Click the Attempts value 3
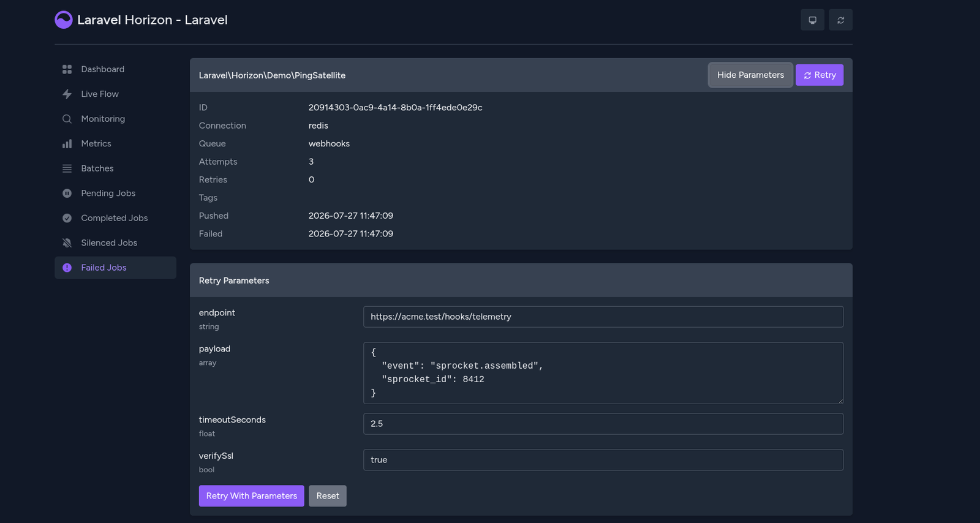This screenshot has height=523, width=980. tap(311, 162)
